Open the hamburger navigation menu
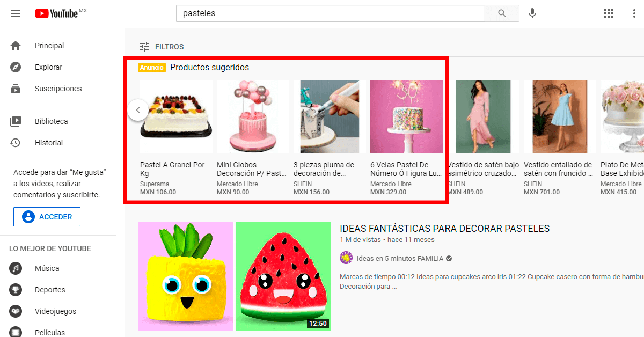The image size is (644, 337). [x=16, y=13]
